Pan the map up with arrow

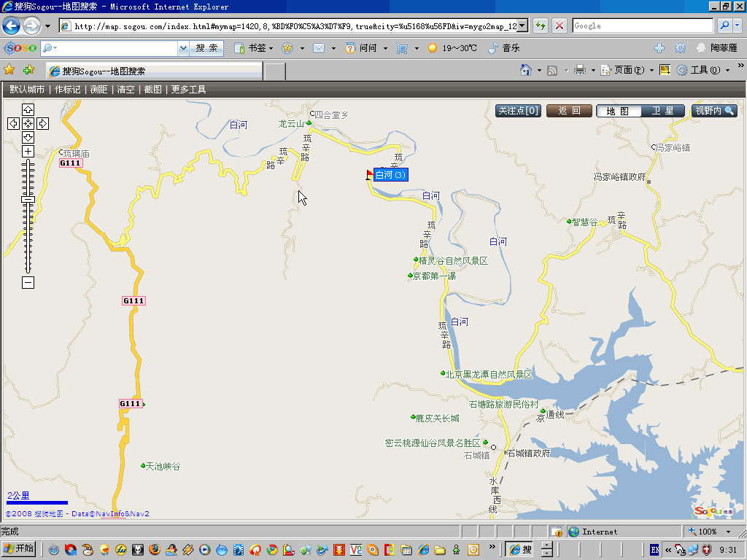point(28,109)
